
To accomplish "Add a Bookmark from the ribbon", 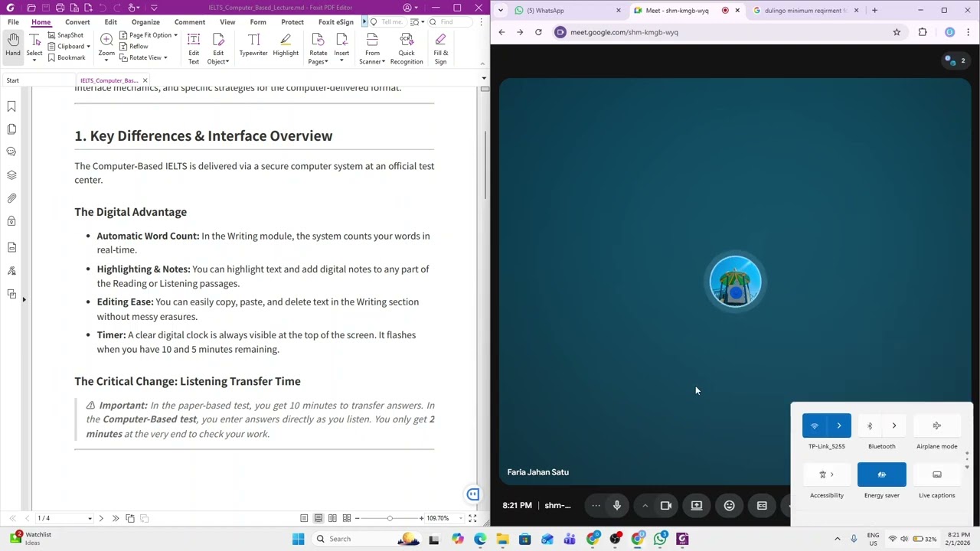I will pos(66,57).
